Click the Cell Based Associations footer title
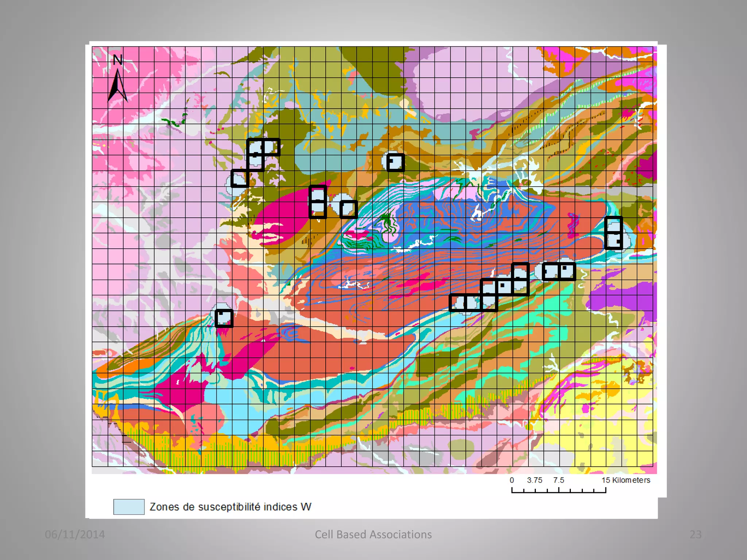747x560 pixels. (373, 534)
